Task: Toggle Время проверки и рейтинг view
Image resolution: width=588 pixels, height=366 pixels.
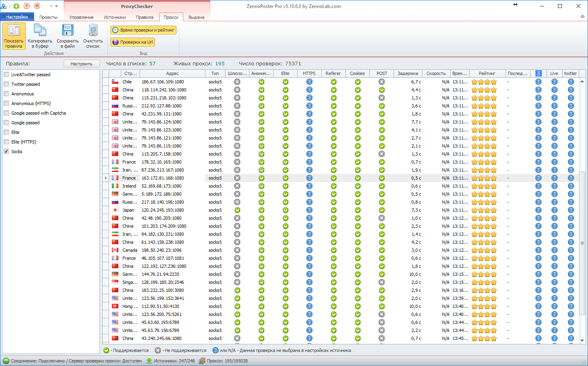Action: tap(144, 30)
